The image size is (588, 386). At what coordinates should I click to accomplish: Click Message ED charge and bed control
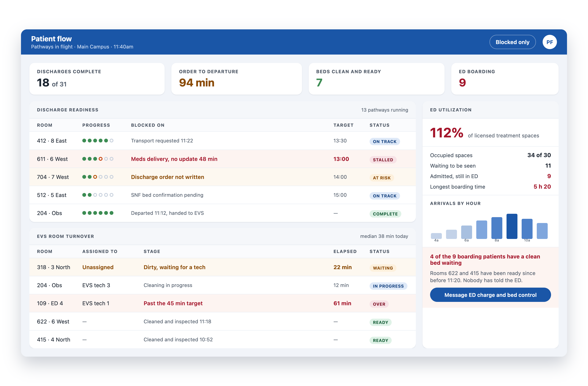tap(490, 295)
